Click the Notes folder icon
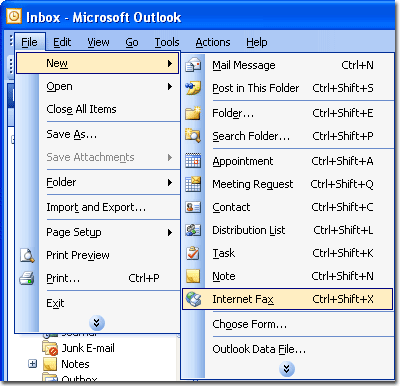 (x=50, y=364)
